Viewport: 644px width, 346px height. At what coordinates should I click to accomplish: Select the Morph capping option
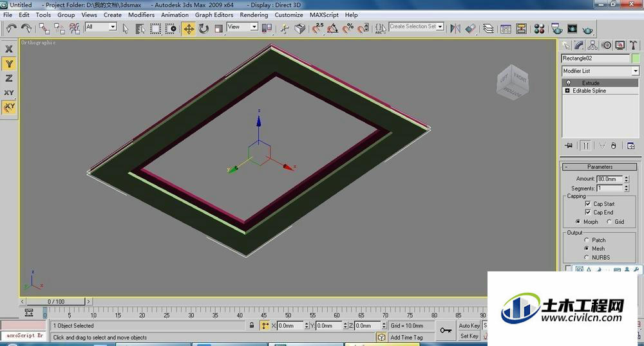click(578, 222)
